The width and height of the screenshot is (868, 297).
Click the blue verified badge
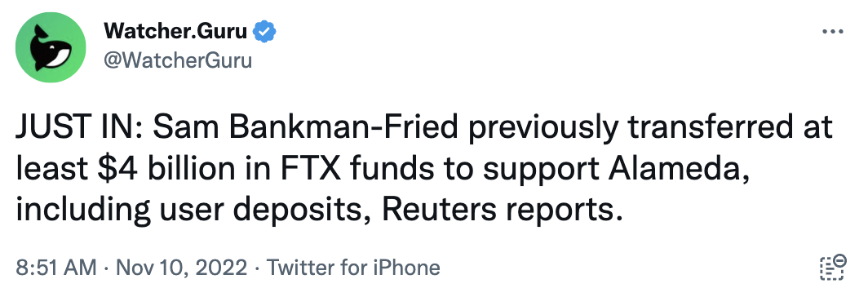(264, 33)
